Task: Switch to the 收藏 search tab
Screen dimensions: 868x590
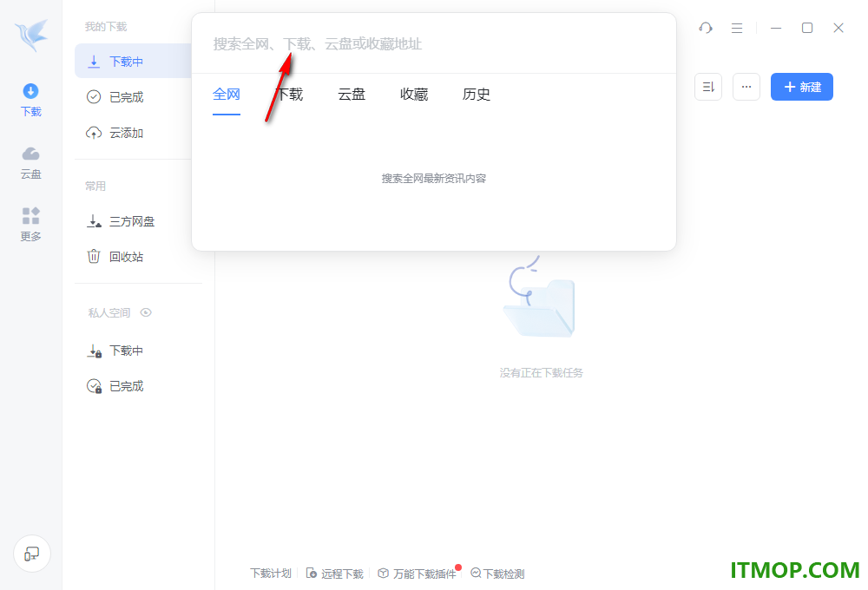Action: (x=414, y=95)
